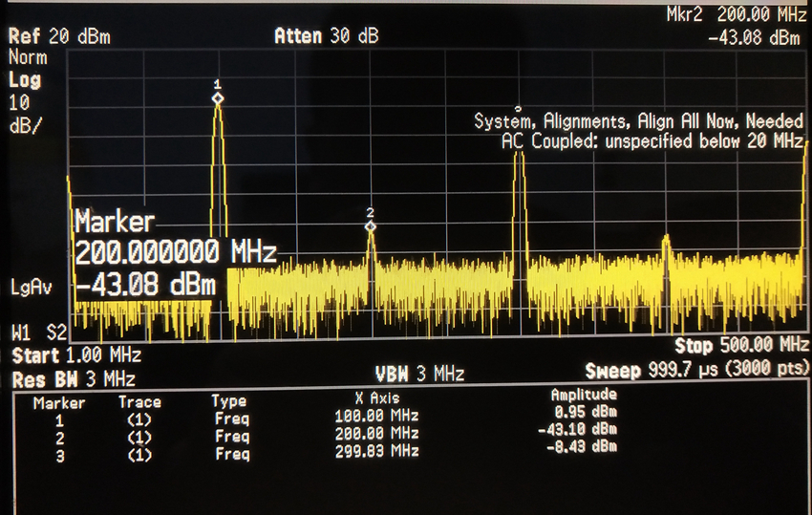Click the Amplitude column header in marker table
Image resolution: width=812 pixels, height=515 pixels.
coord(584,395)
